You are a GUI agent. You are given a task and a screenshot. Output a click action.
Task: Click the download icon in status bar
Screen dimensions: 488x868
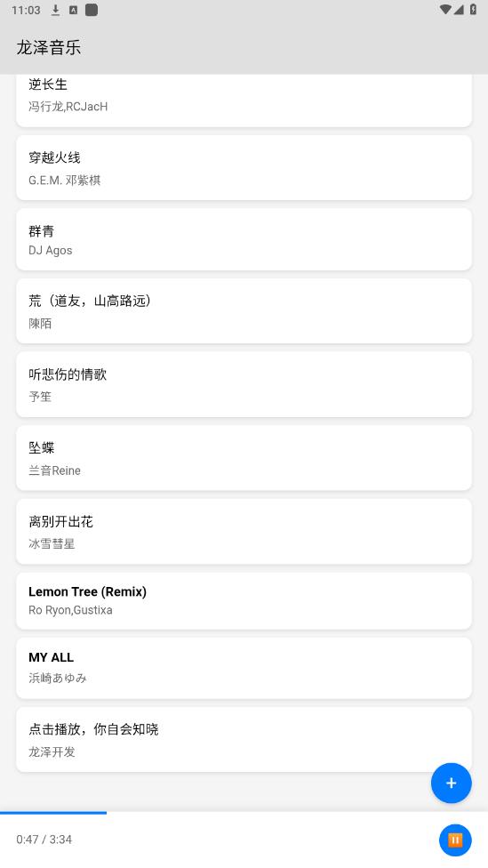(55, 10)
